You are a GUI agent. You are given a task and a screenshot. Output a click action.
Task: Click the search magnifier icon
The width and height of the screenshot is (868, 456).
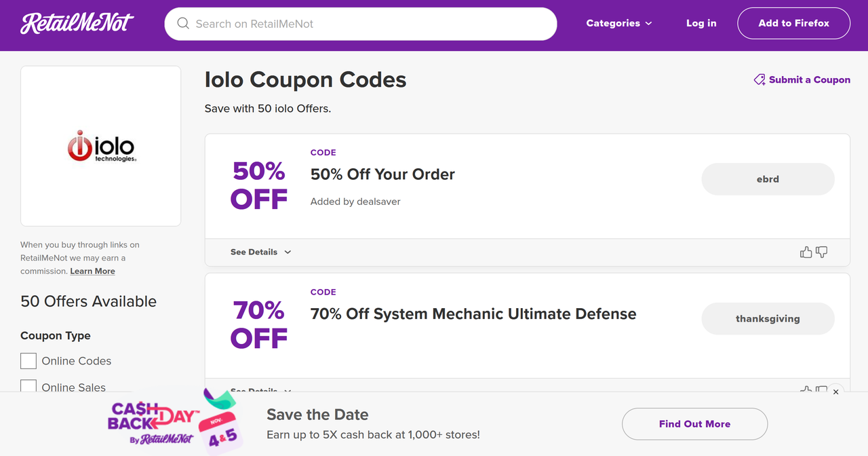183,24
